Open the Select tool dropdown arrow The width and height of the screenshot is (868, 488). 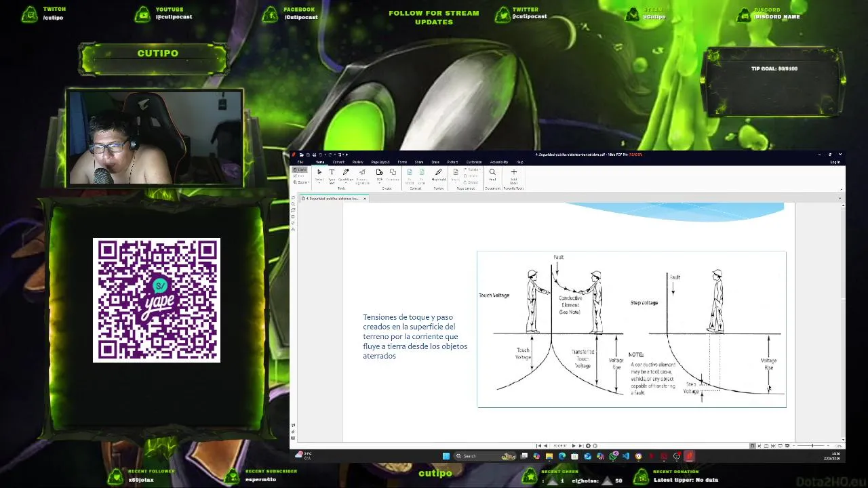point(319,183)
